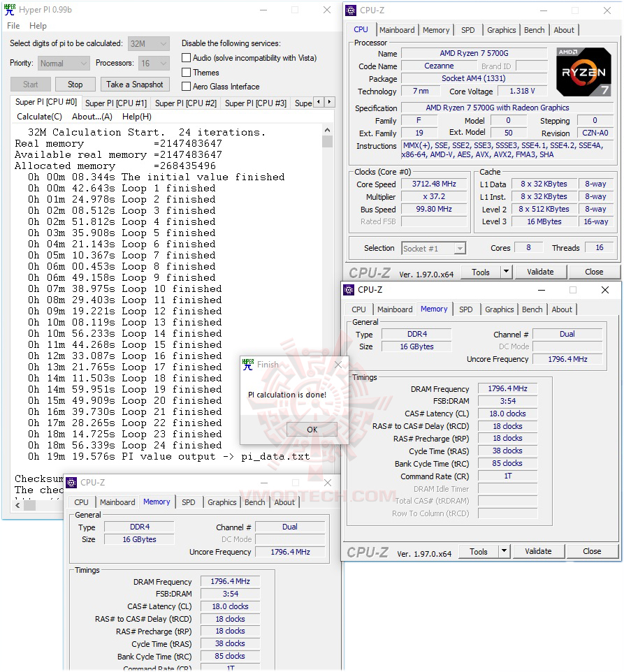Viewport: 624px width, 672px height.
Task: Open the Calculate(C) menu
Action: coord(39,117)
